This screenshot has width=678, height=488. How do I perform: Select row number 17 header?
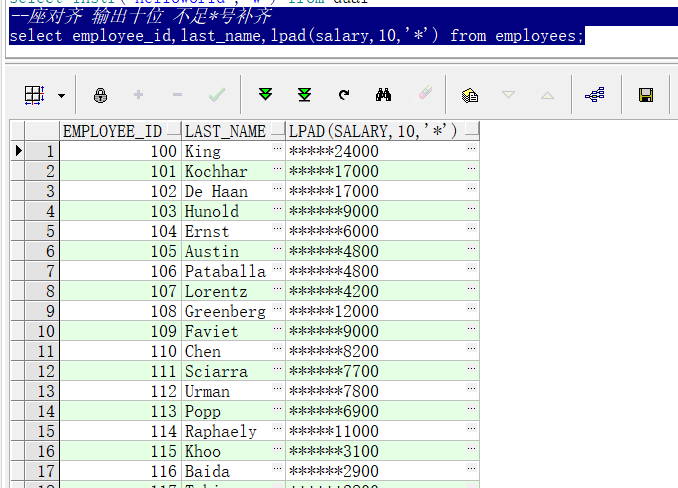[x=42, y=471]
